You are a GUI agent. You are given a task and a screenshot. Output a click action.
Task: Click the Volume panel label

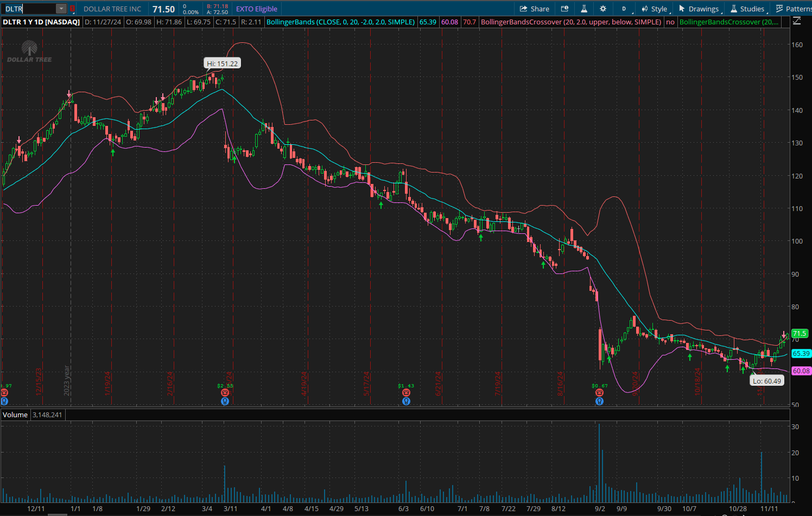pos(15,415)
